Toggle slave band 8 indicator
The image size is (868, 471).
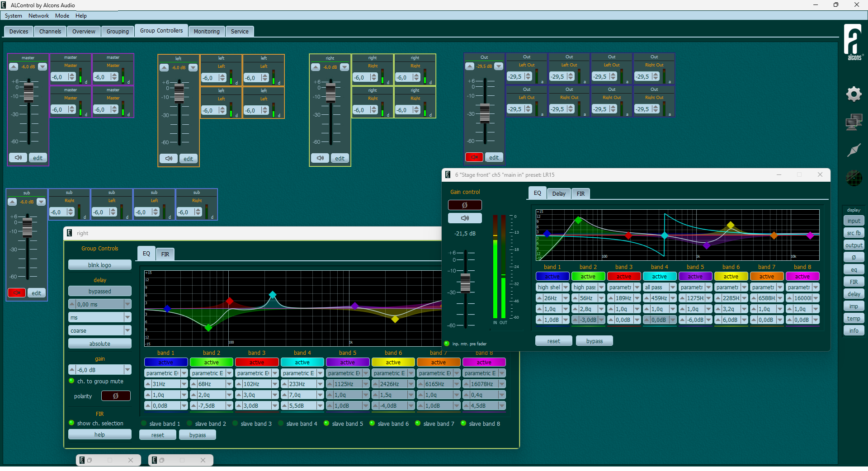463,424
